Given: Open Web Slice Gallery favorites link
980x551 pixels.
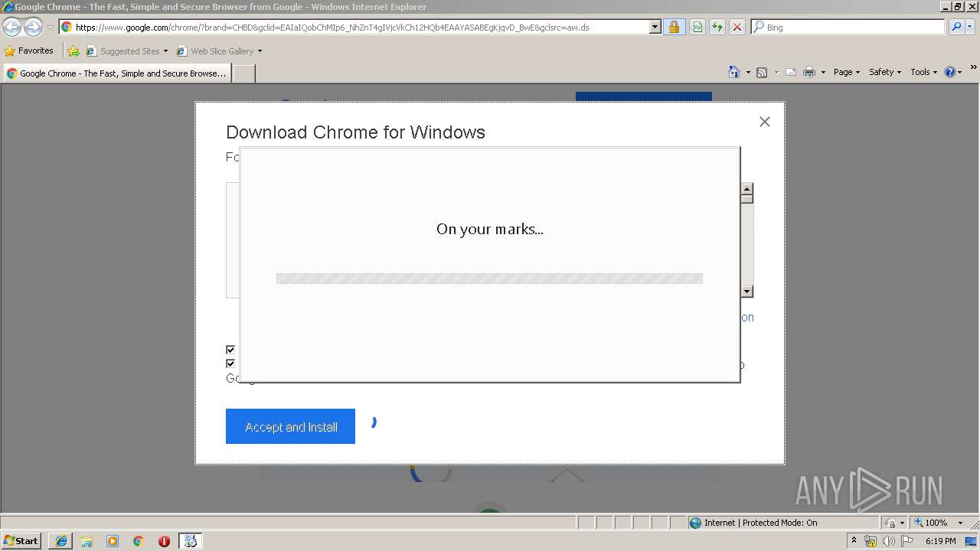Looking at the screenshot, I should [x=219, y=51].
